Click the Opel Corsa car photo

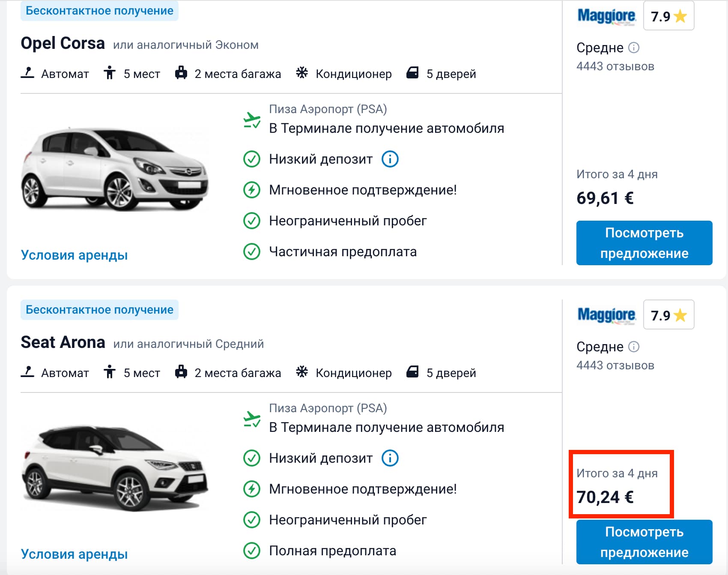pyautogui.click(x=115, y=169)
